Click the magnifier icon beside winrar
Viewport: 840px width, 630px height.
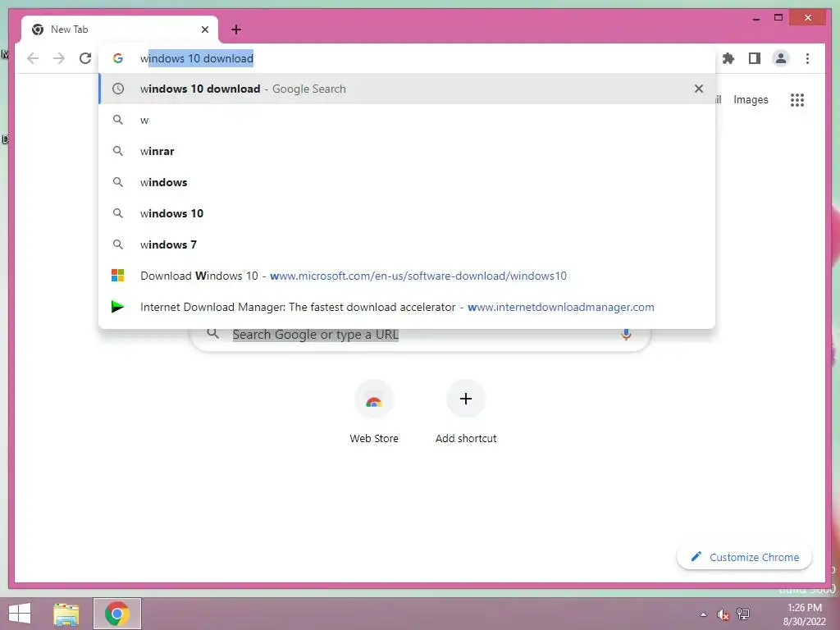click(118, 151)
